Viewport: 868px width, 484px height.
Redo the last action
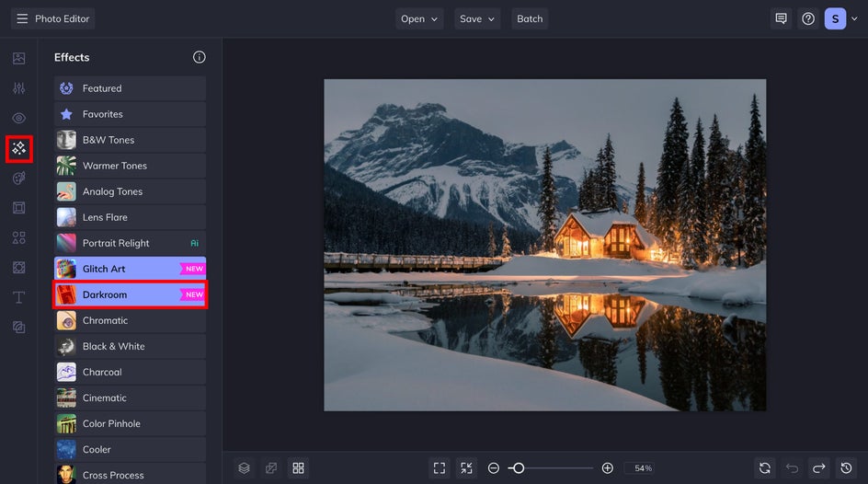click(x=818, y=468)
